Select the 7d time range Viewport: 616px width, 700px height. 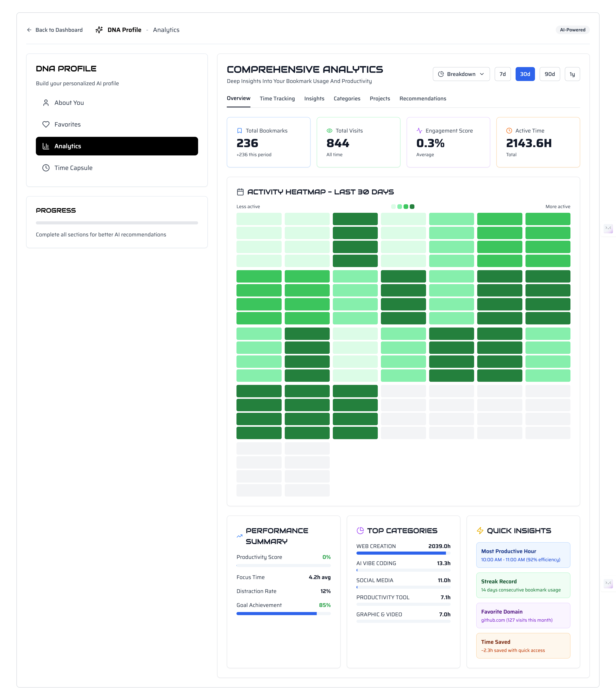(x=503, y=74)
